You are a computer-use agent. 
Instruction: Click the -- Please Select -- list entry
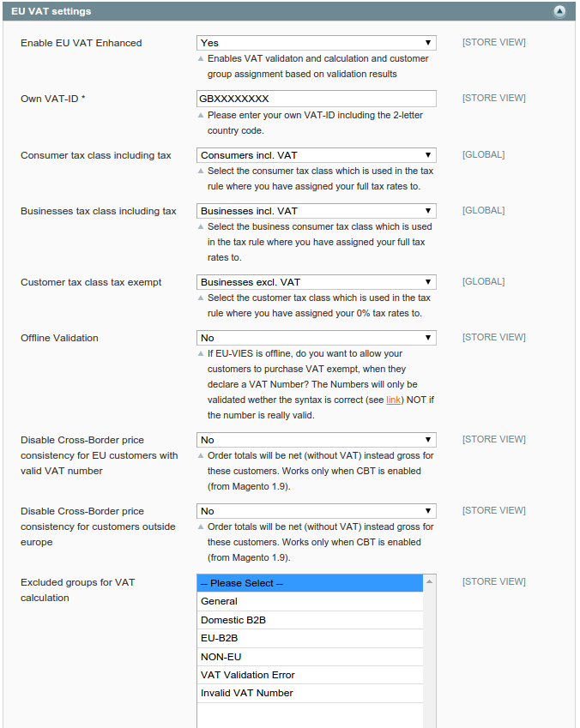pos(309,582)
